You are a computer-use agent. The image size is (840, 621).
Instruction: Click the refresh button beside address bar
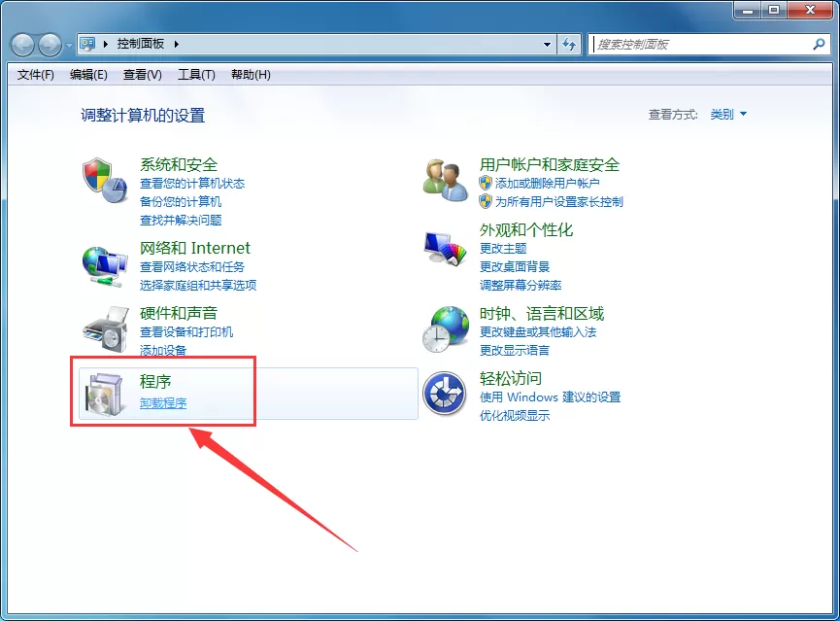[x=569, y=44]
